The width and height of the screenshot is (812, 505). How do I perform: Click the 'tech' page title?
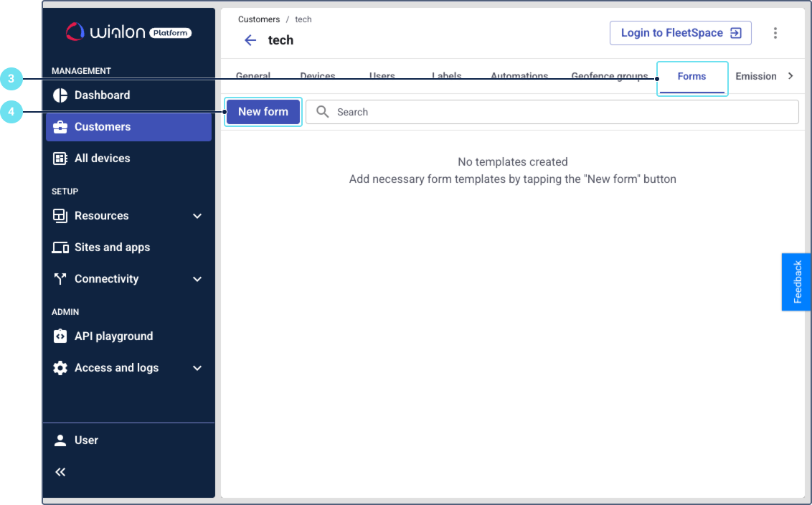coord(280,40)
